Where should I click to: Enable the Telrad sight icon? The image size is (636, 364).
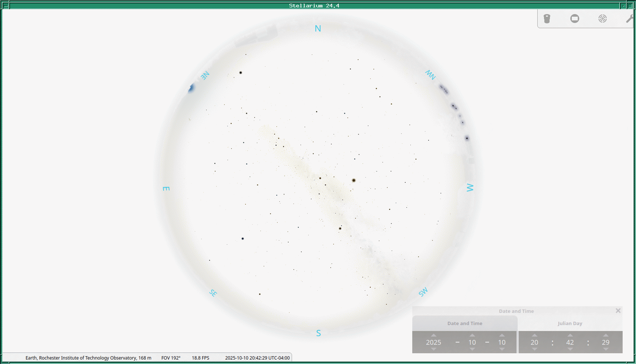[x=602, y=19]
